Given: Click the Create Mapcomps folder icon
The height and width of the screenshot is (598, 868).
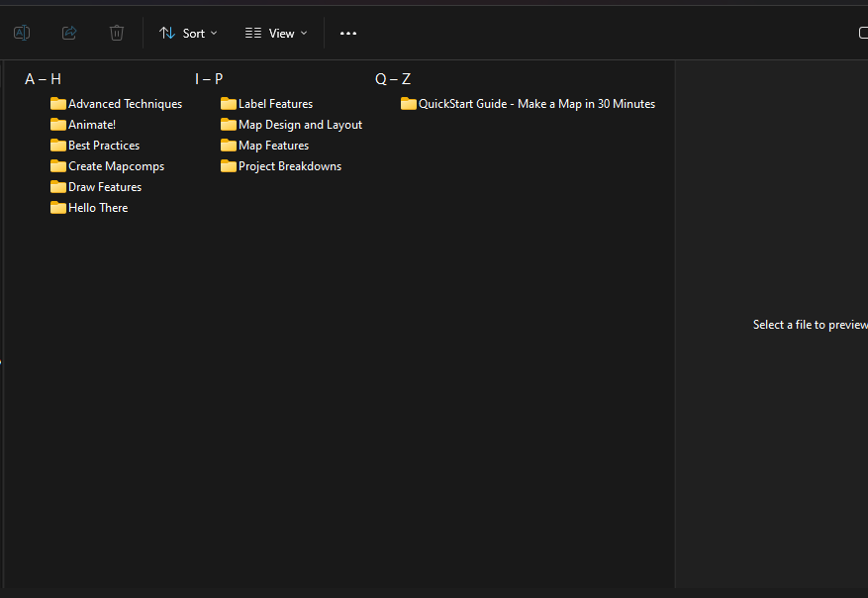Looking at the screenshot, I should pyautogui.click(x=58, y=166).
